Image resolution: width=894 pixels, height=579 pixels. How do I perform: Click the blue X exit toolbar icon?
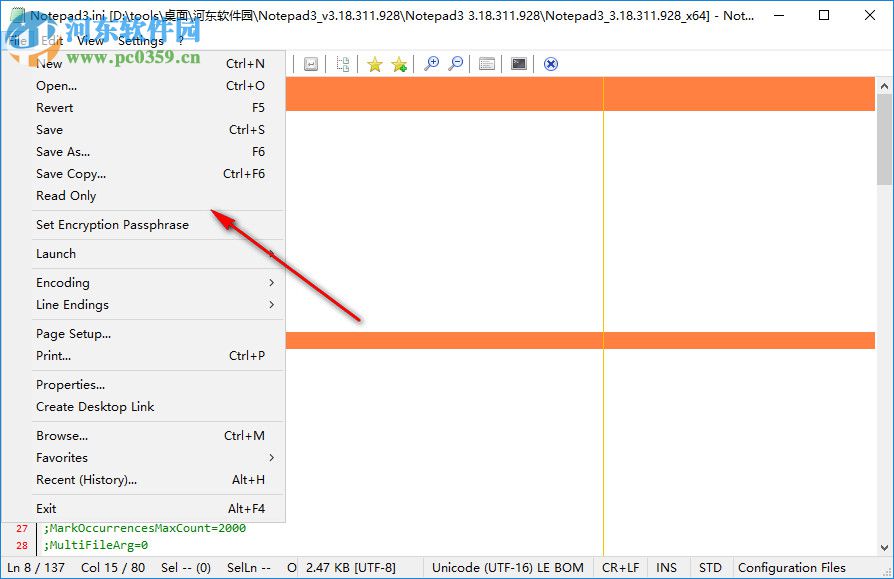[551, 64]
